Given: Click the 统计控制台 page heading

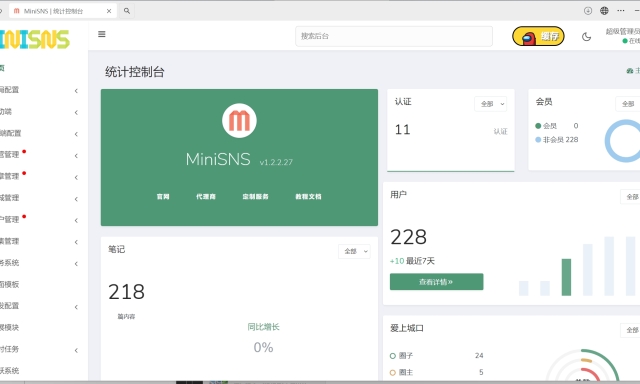Looking at the screenshot, I should point(135,72).
